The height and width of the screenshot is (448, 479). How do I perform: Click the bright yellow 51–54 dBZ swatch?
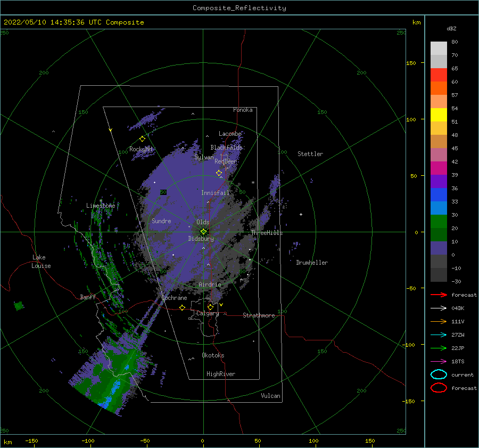point(439,115)
